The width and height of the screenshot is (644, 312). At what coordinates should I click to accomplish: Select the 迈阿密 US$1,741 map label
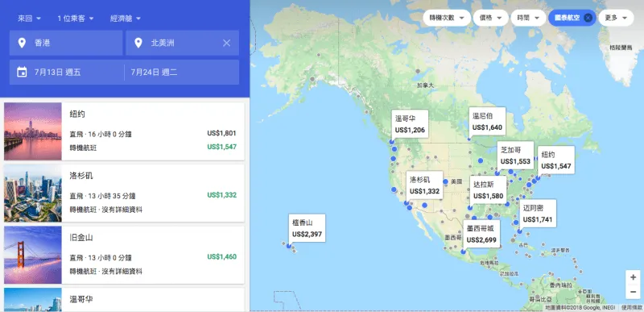tap(538, 214)
